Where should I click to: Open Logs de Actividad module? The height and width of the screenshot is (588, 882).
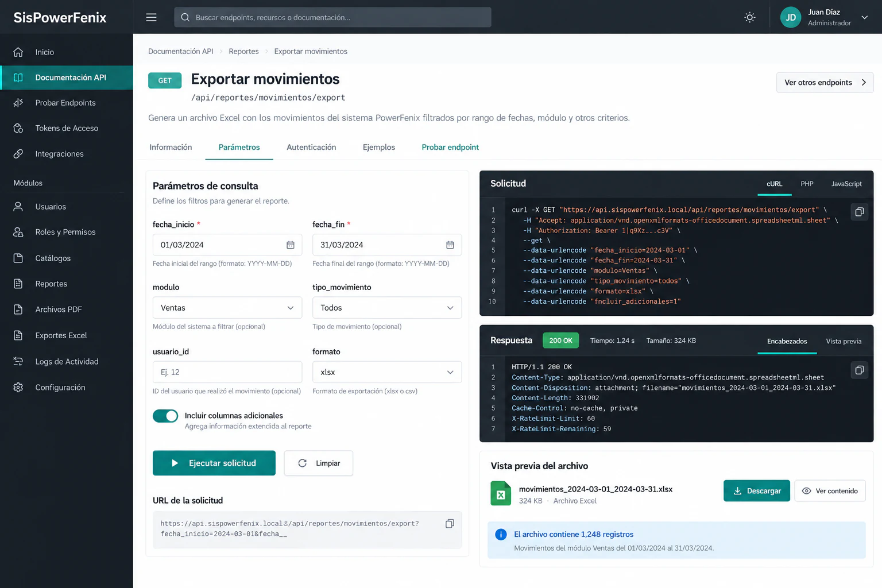[x=67, y=362]
